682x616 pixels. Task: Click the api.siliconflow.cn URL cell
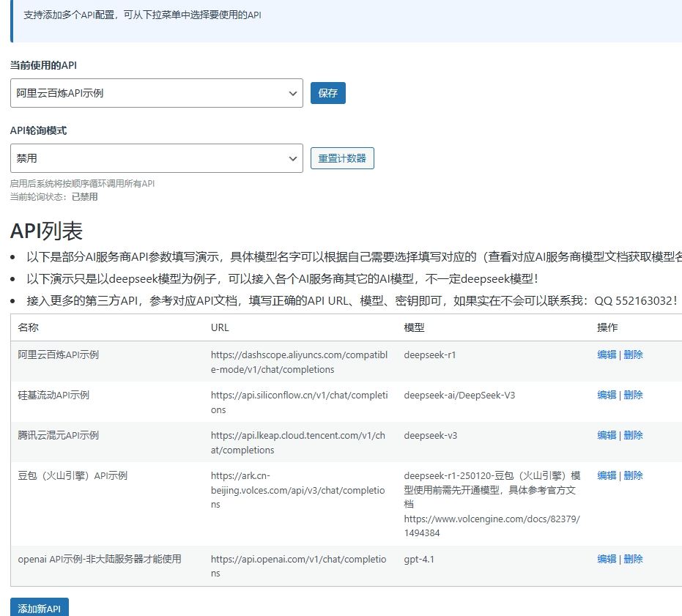(x=299, y=402)
